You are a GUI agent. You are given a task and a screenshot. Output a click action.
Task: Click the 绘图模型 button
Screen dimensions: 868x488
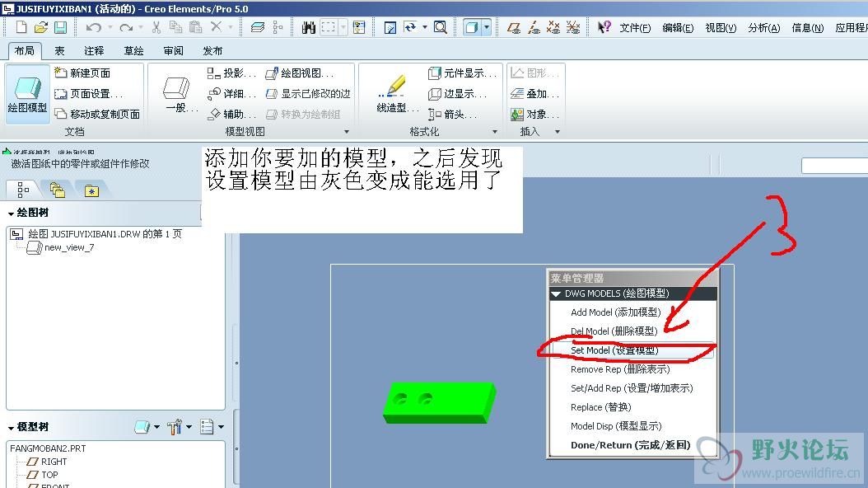click(27, 94)
